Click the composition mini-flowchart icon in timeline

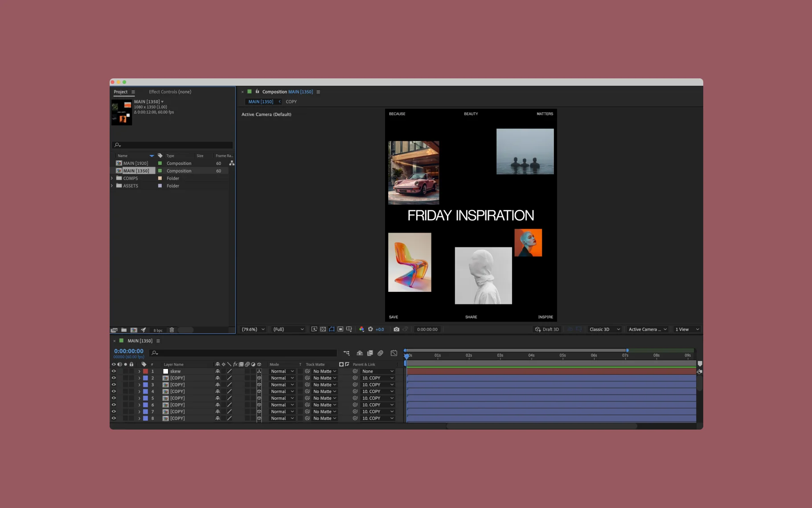[346, 353]
